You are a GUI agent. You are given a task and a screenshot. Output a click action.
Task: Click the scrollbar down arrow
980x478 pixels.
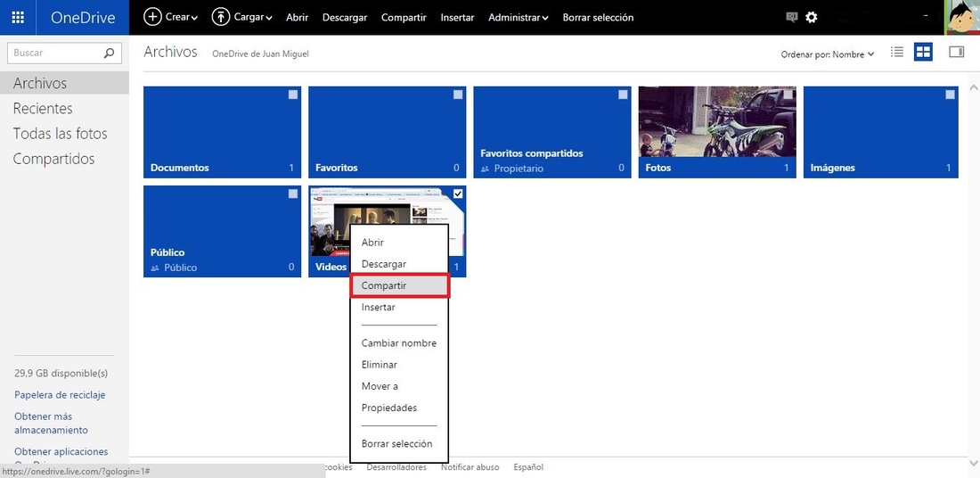tap(973, 461)
